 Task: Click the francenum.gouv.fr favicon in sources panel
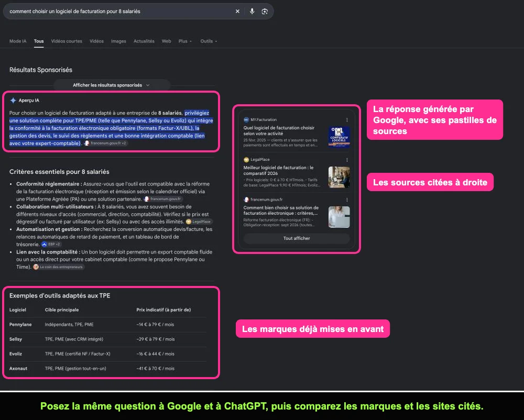[246, 200]
